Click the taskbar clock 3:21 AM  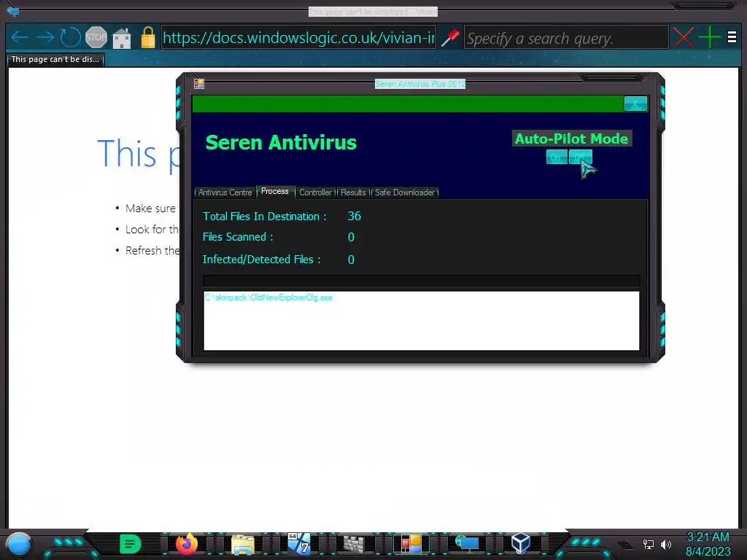(708, 537)
